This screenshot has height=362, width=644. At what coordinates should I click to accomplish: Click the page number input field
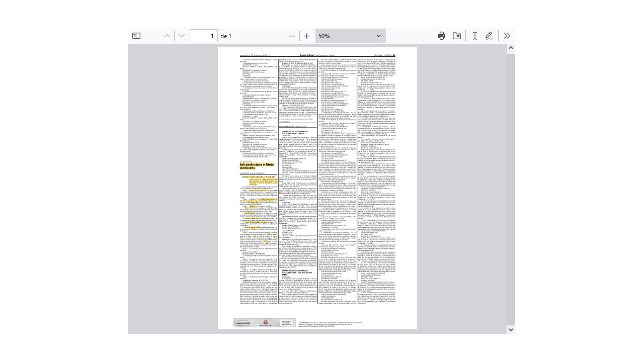click(204, 36)
